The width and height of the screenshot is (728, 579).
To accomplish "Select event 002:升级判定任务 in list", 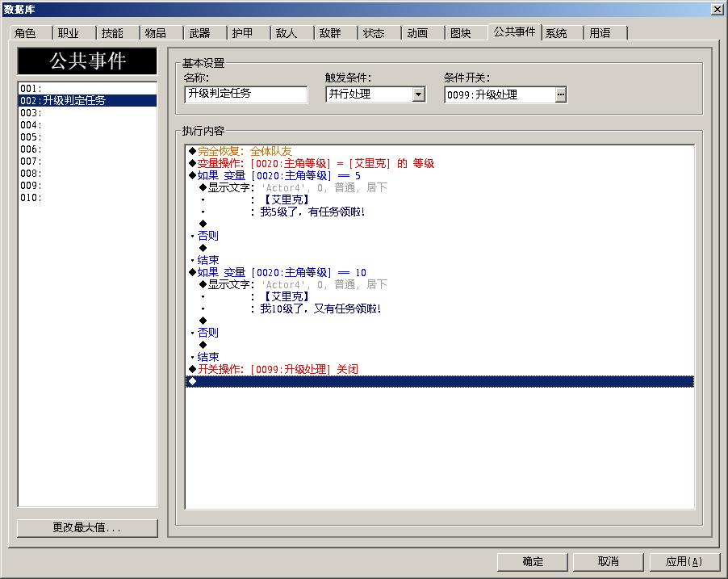I will (x=88, y=100).
